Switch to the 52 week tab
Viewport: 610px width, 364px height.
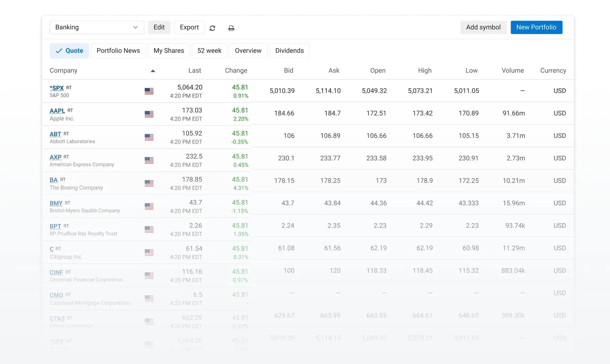[209, 51]
